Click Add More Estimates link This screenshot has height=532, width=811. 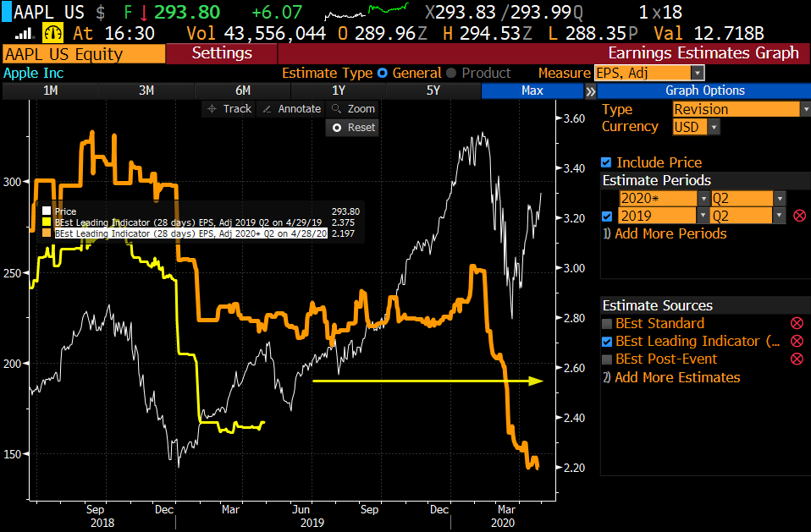(x=677, y=377)
